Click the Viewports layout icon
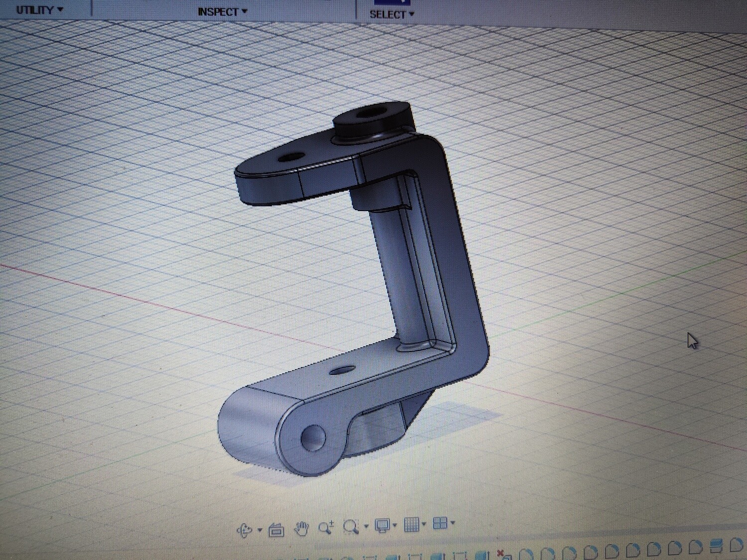Viewport: 747px width, 560px height. click(440, 523)
